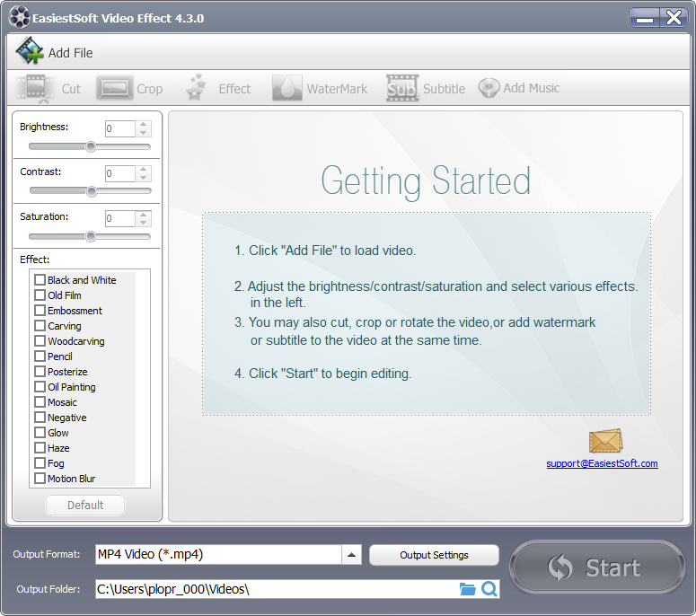
Task: Open the Subtitle Sub icon
Action: [402, 88]
